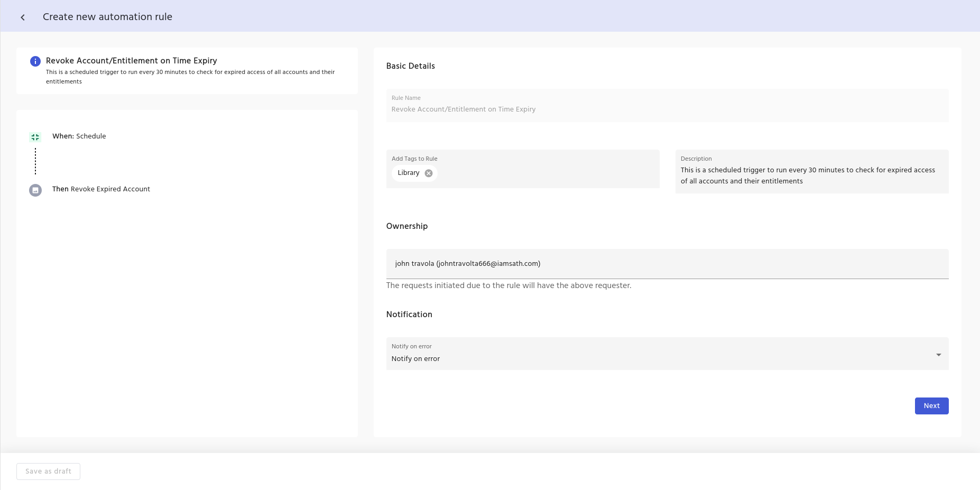Click the Library tag chip label

(x=409, y=173)
